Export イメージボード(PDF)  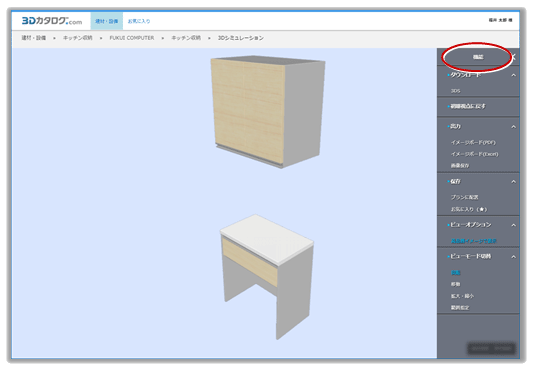473,142
